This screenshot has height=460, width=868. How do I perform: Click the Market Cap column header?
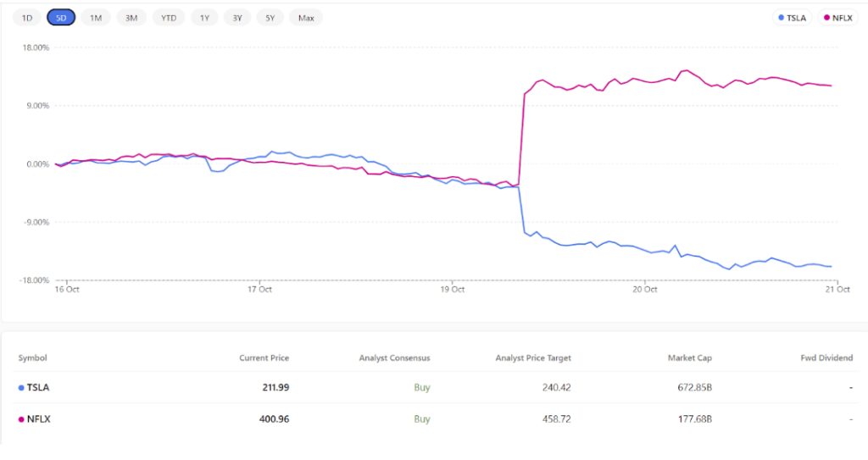tap(690, 357)
